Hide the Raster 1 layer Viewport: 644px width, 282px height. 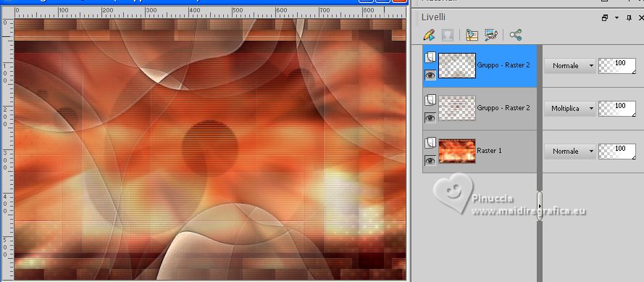[430, 161]
